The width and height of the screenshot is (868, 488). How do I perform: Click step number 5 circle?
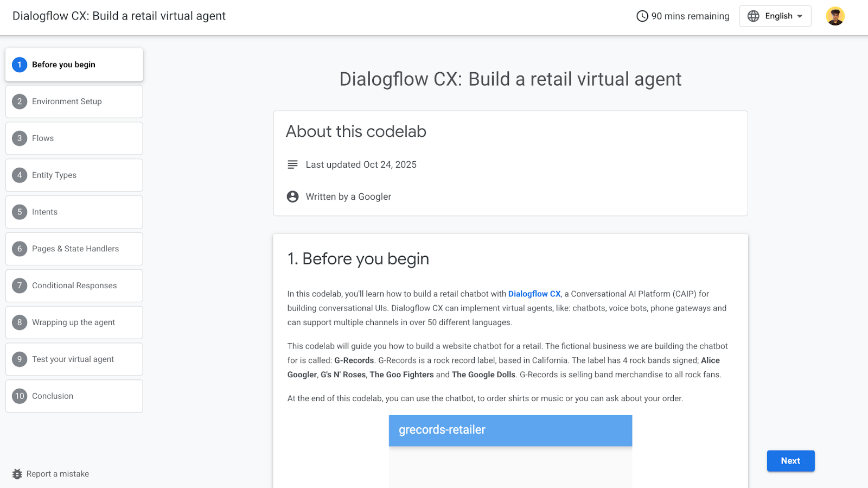(20, 212)
